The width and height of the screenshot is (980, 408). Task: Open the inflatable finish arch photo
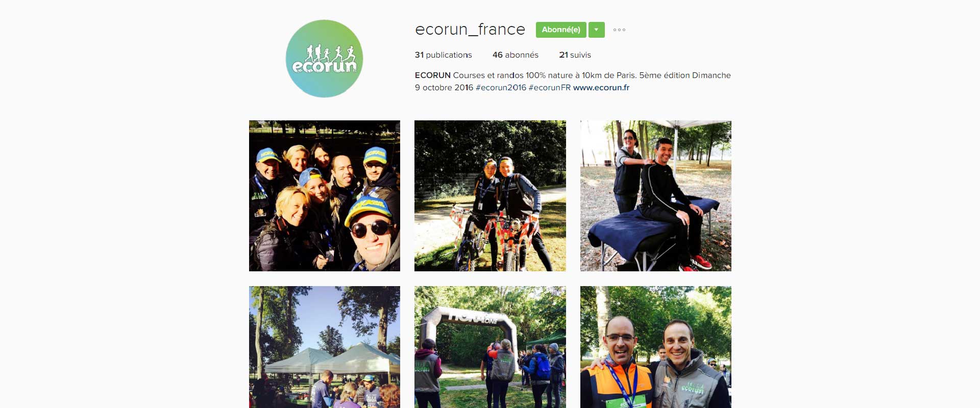coord(490,347)
